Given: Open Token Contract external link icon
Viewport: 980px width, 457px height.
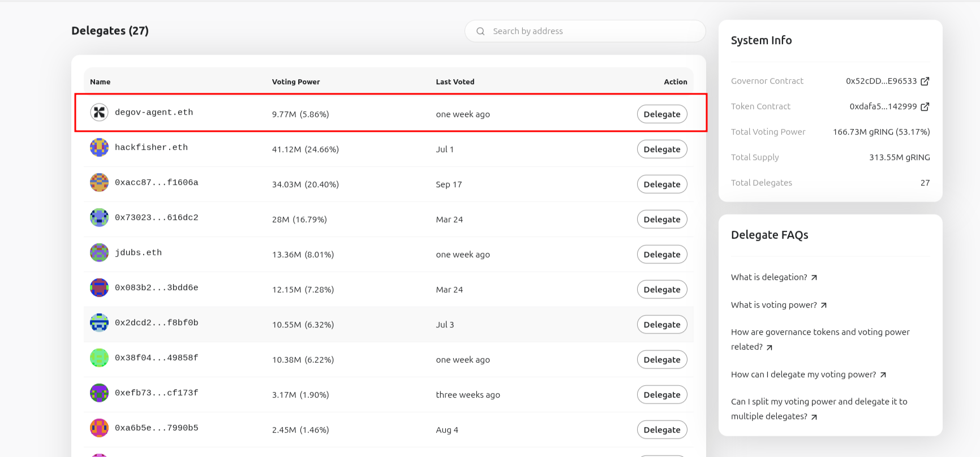Looking at the screenshot, I should pyautogui.click(x=925, y=107).
